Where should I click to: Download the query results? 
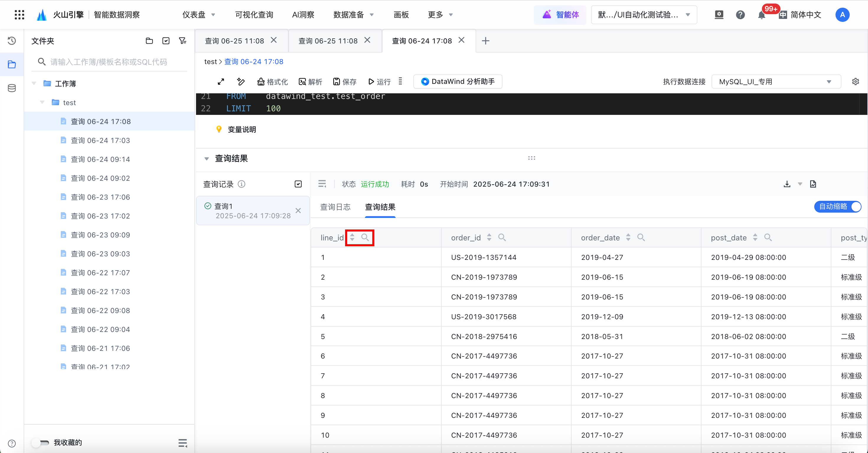(787, 184)
